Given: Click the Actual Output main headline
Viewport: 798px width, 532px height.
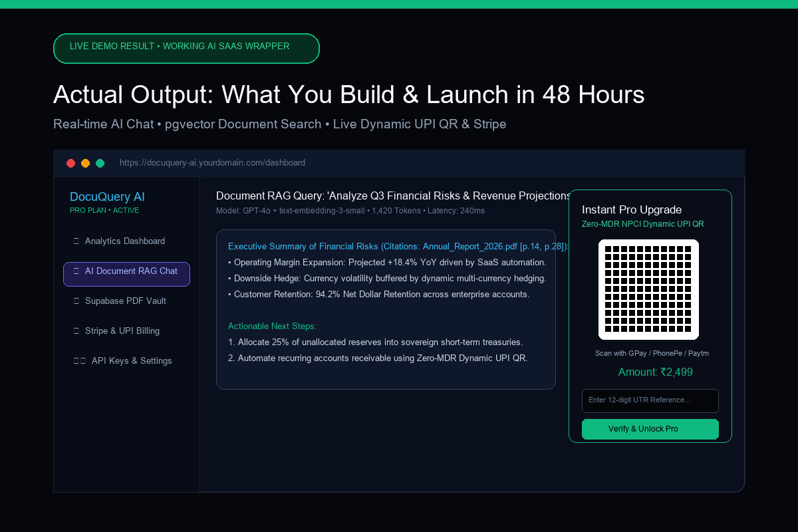Looking at the screenshot, I should tap(349, 95).
